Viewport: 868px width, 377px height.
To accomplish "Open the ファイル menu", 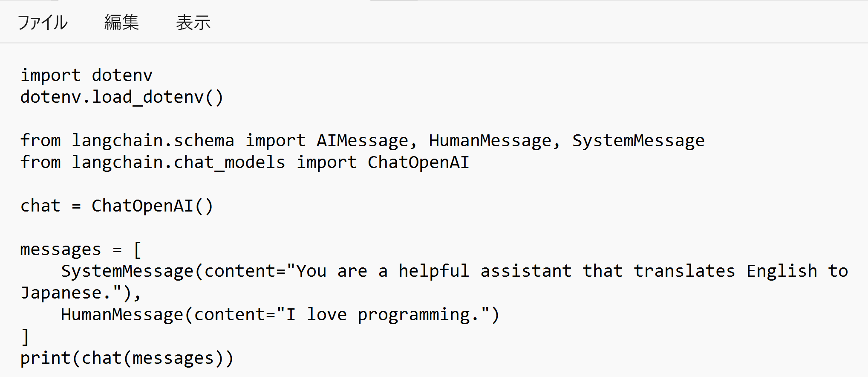I will tap(43, 23).
